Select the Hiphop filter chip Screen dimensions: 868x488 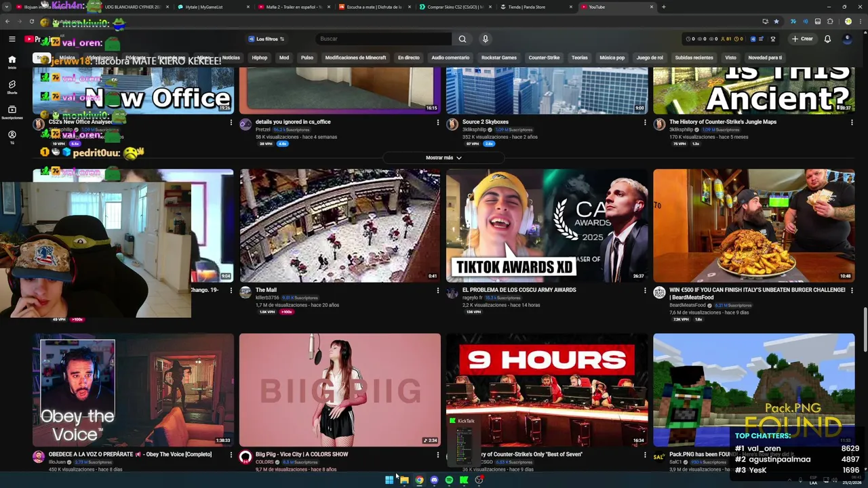pyautogui.click(x=260, y=58)
